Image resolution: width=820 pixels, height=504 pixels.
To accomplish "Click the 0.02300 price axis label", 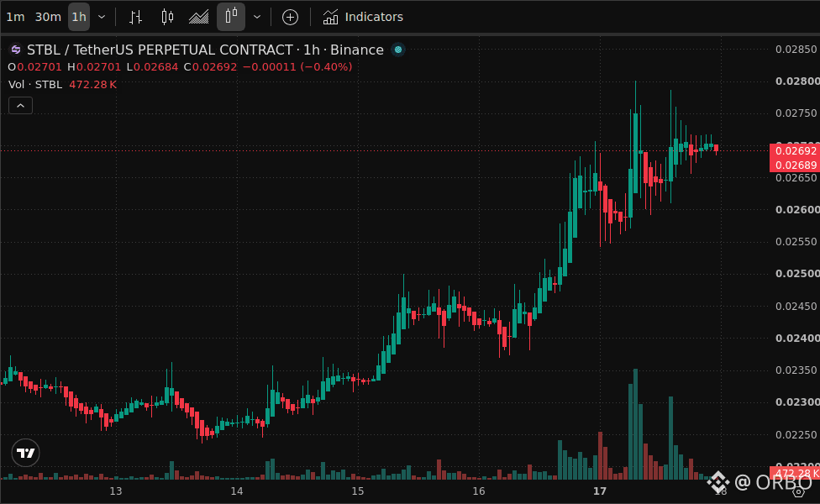I will click(797, 402).
